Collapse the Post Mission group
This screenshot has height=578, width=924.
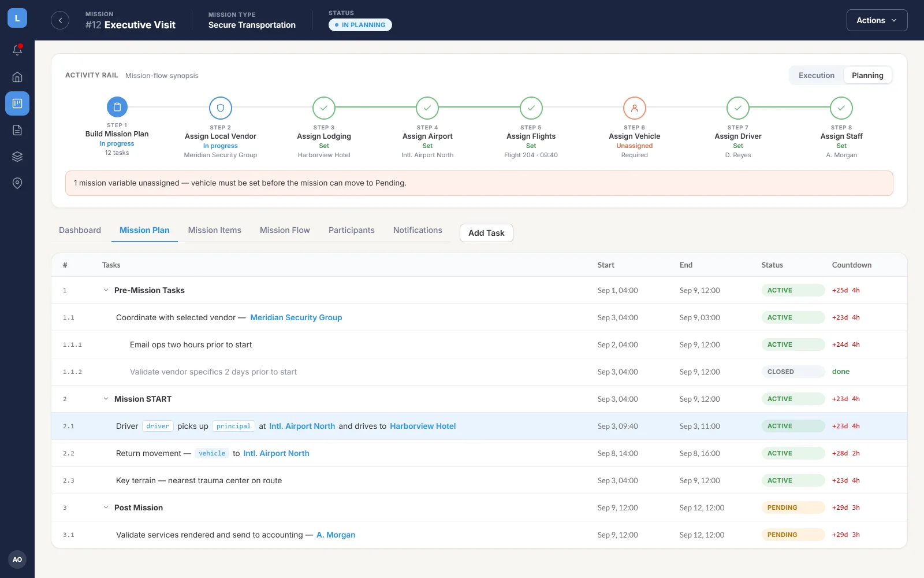point(106,507)
